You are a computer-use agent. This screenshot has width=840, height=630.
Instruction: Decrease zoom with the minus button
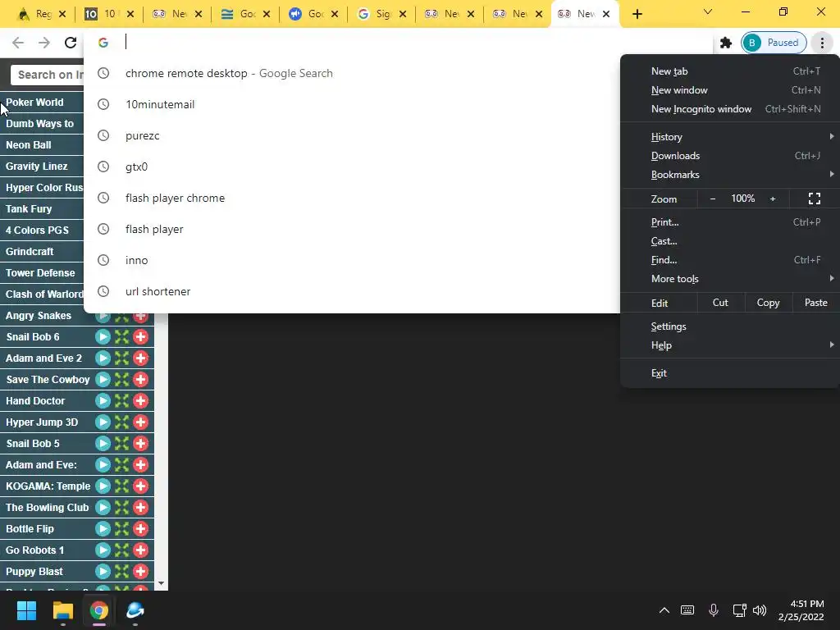[x=713, y=199]
